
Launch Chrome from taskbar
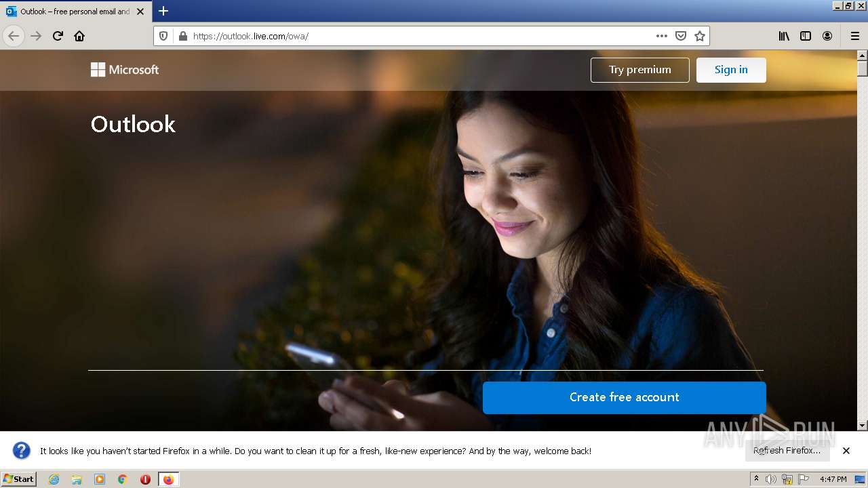pyautogui.click(x=123, y=479)
